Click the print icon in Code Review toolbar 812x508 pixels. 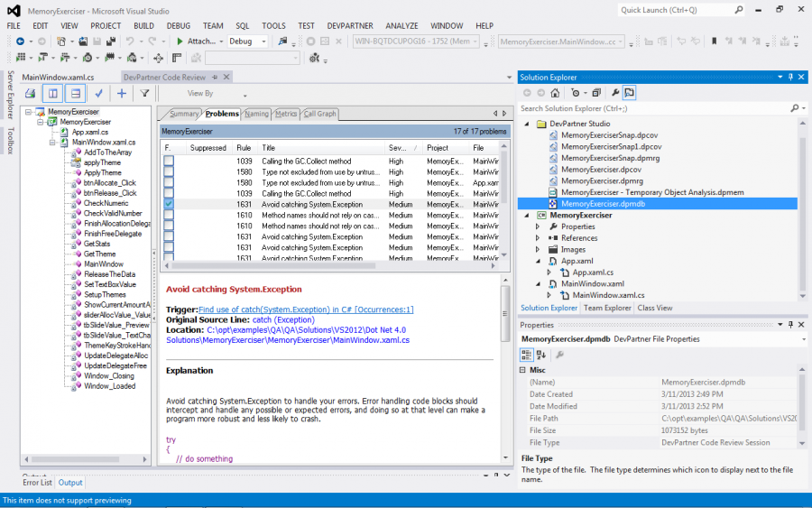(30, 94)
